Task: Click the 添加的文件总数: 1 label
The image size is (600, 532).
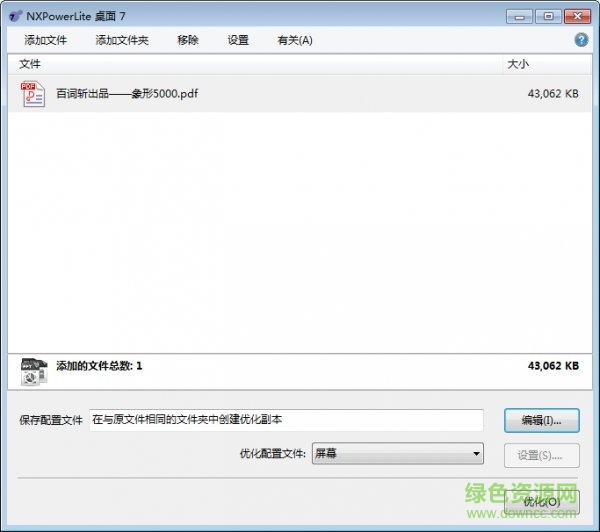Action: 99,366
